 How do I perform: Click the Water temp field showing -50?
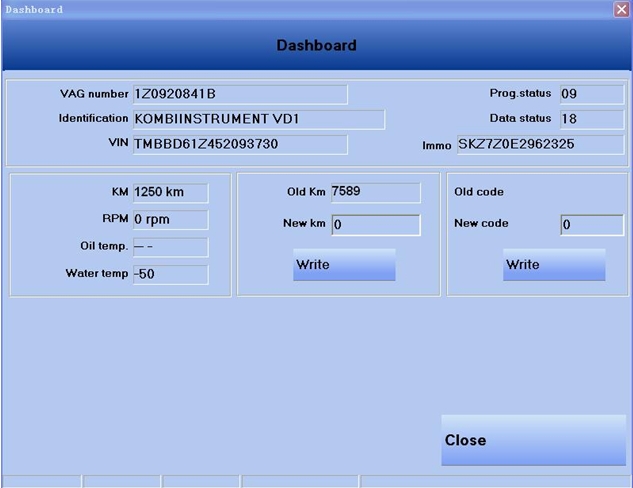pos(170,274)
